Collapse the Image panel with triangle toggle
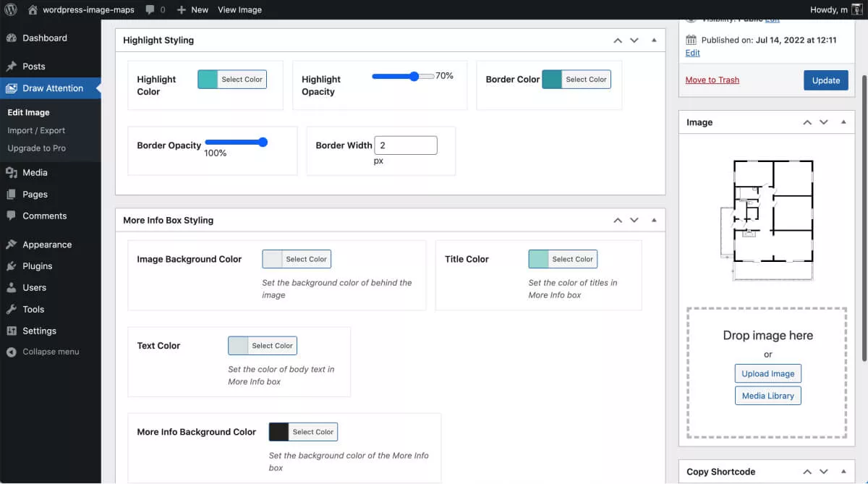This screenshot has height=484, width=868. (x=843, y=122)
